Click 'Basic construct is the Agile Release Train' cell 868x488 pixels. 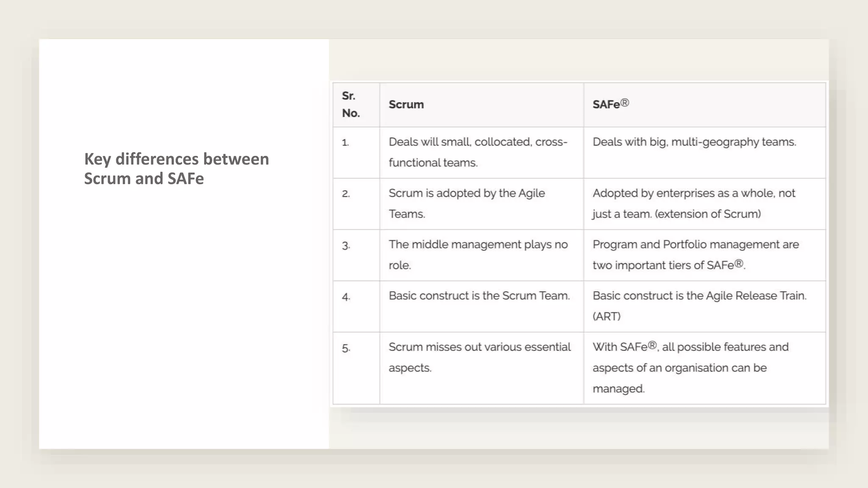[699, 296]
